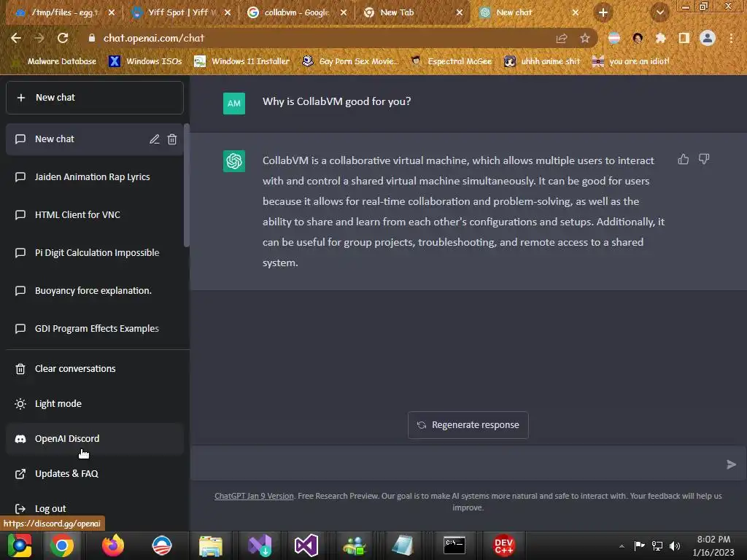Click the network tray icon
Screen dimensions: 747x560
tap(657, 545)
